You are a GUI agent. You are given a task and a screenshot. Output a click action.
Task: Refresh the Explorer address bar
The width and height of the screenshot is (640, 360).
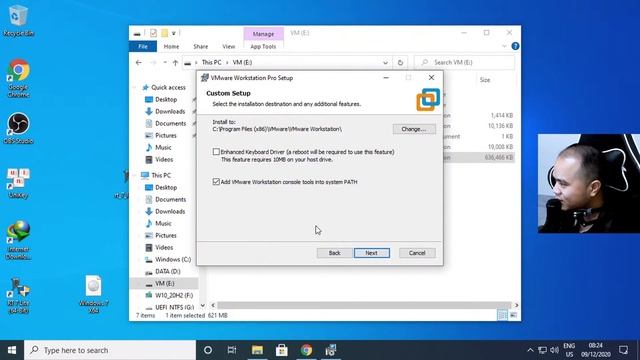400,62
